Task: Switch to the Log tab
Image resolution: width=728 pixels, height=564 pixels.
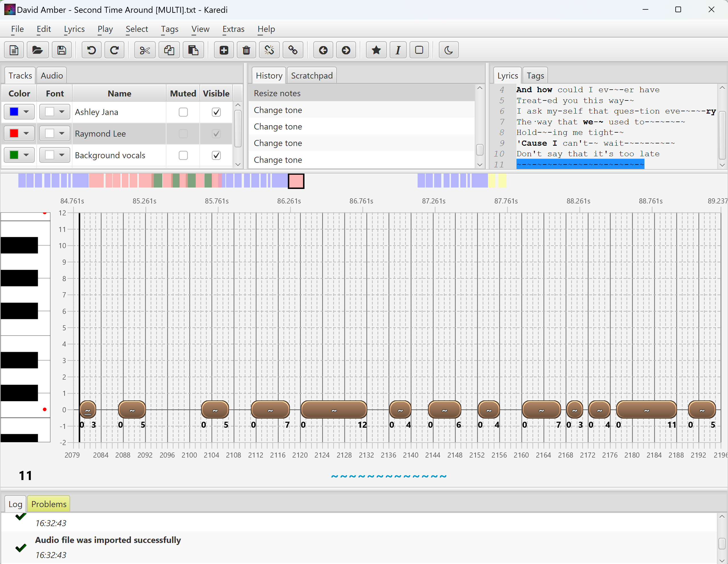Action: pos(15,504)
